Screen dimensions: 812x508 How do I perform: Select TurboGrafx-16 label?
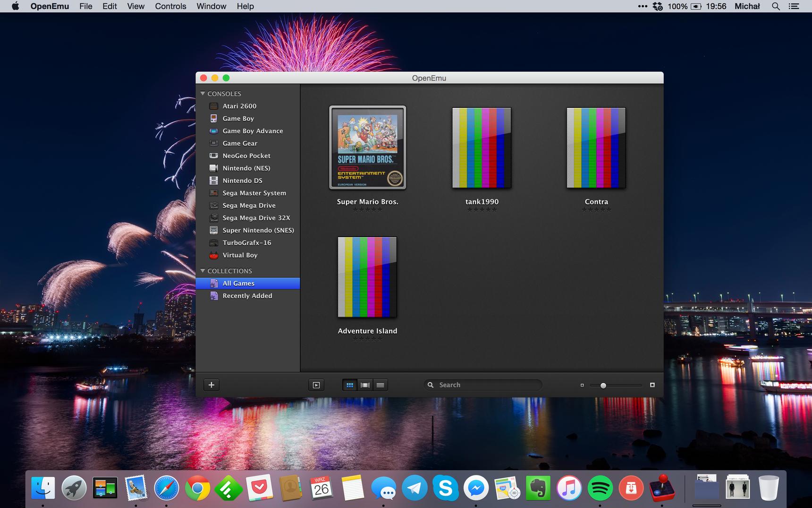tap(247, 243)
